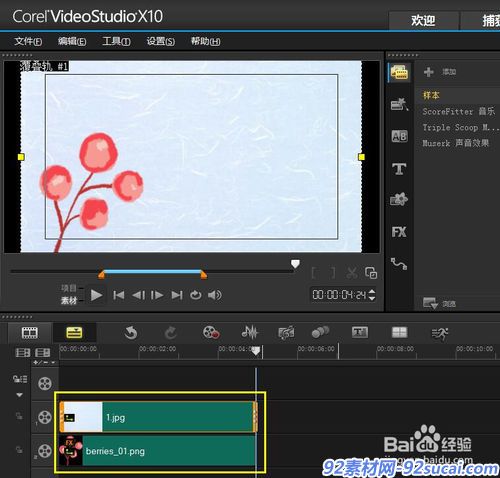Open the Subtitle Editor icon
Screen dimensions: 500x478
360,332
